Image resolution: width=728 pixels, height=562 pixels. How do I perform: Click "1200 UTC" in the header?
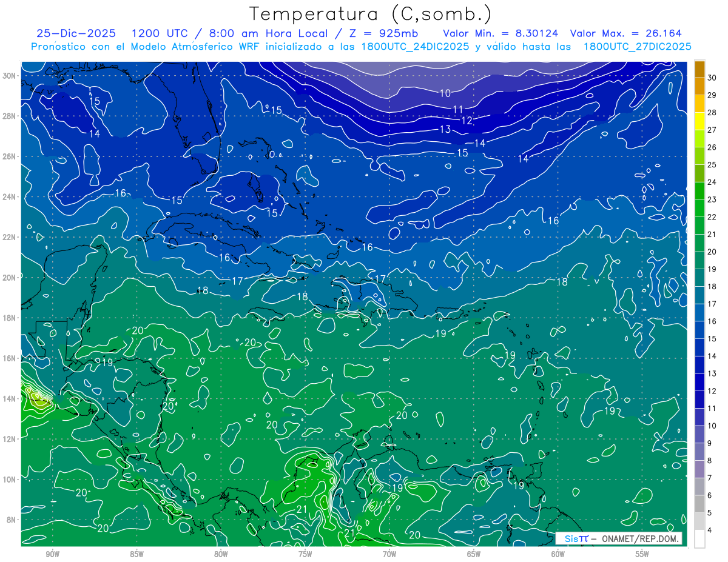pyautogui.click(x=160, y=33)
